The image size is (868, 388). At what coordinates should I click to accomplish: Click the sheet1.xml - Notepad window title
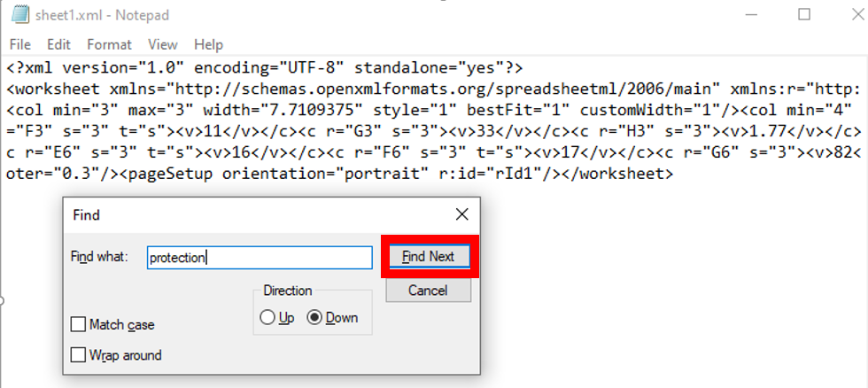pos(102,15)
